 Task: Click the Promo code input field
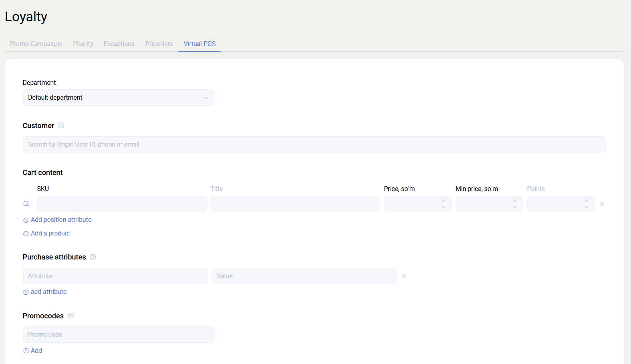click(119, 334)
